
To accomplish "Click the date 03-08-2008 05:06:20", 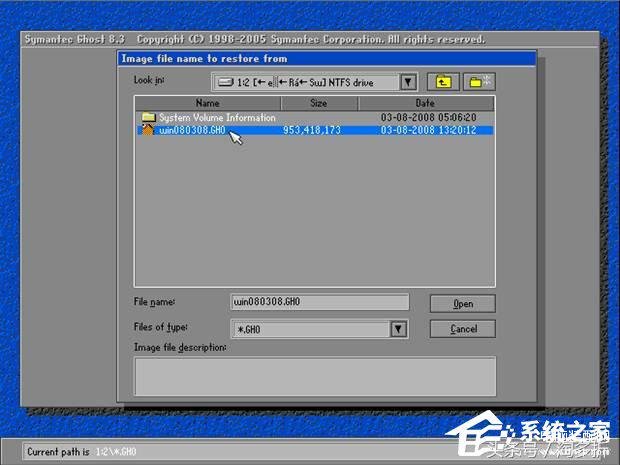I will pos(428,117).
